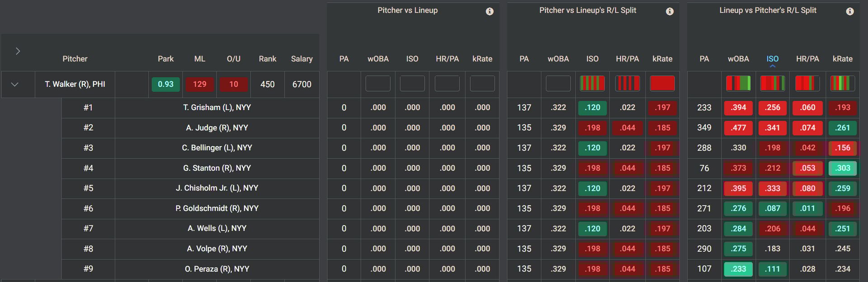Image resolution: width=868 pixels, height=282 pixels.
Task: Click the wOBA heatmap swatch in Lineup vs Pitcher's R/L Split
Action: [738, 84]
